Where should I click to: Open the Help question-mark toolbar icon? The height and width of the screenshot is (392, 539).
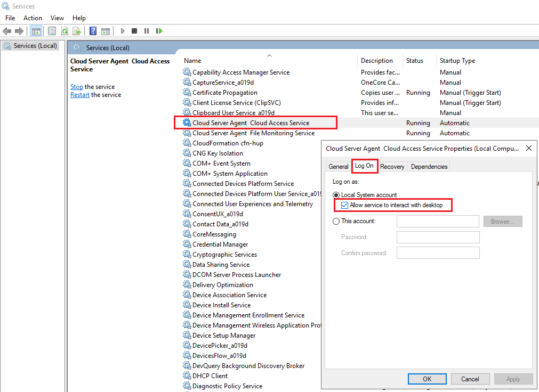click(x=93, y=31)
